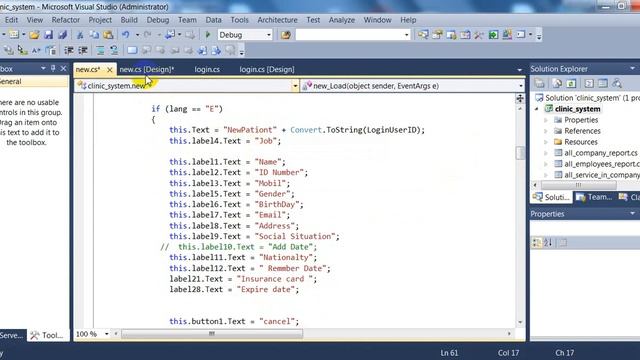Open the document tabs overflow dropdown

coord(519,70)
